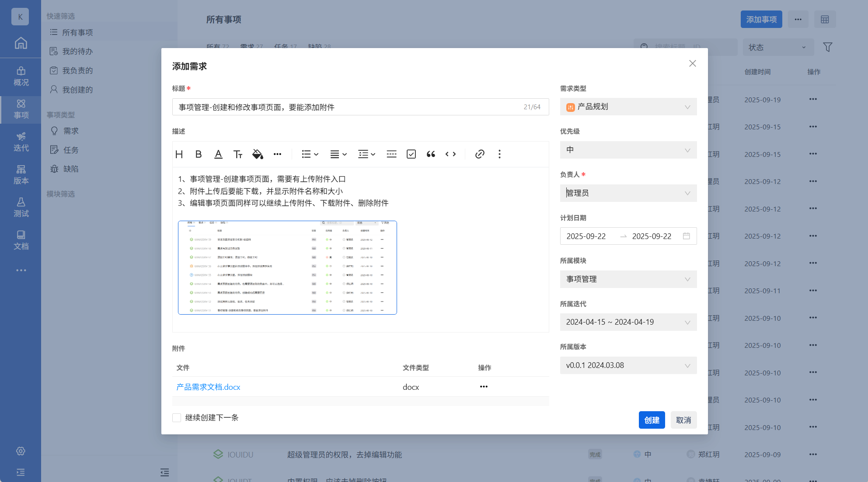Check the 继续创建下一条 checkbox
The image size is (868, 482).
177,418
